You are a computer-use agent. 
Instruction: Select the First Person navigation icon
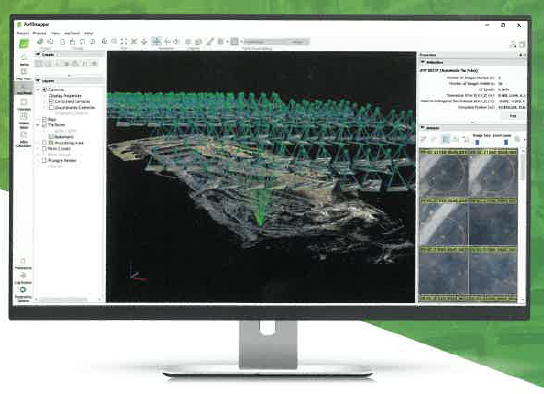(176, 42)
